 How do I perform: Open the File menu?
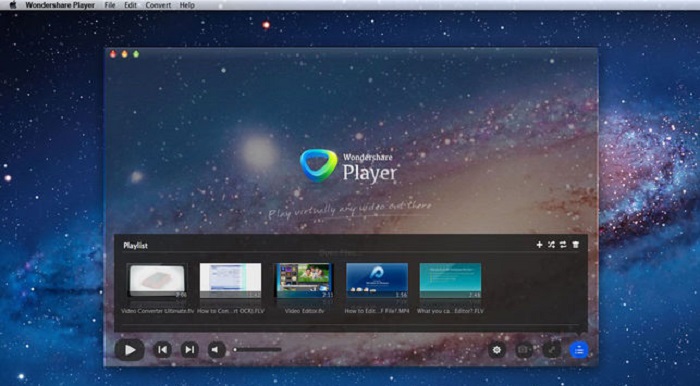(109, 5)
